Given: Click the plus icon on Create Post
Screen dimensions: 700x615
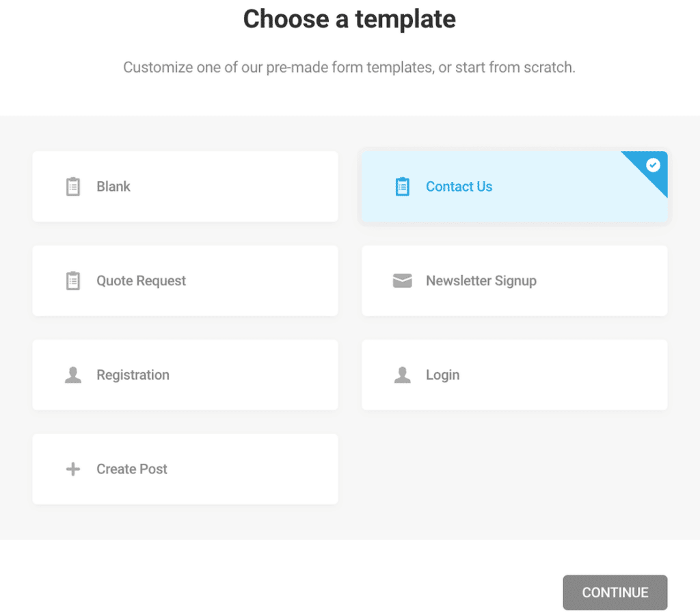Looking at the screenshot, I should (72, 469).
